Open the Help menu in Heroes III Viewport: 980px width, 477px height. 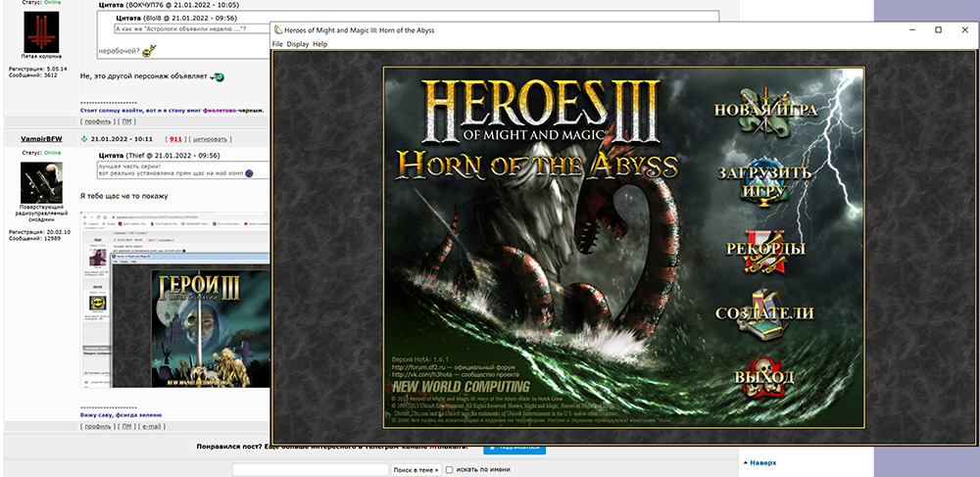(x=320, y=44)
